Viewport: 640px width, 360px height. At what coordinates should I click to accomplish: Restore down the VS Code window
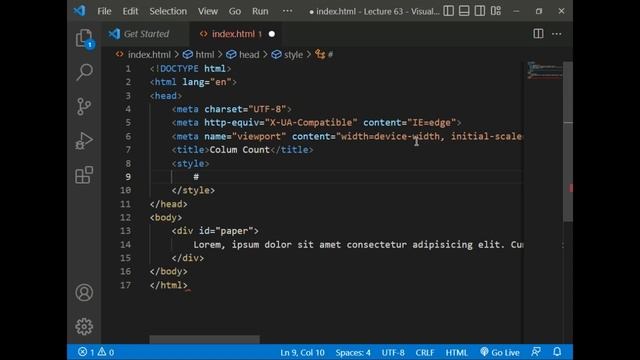(x=539, y=11)
